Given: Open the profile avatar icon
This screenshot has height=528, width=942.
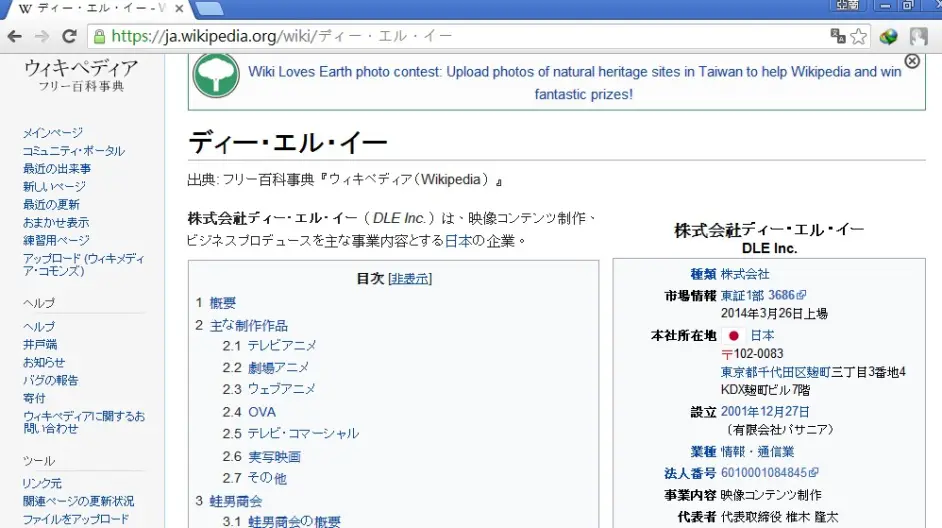Looking at the screenshot, I should (x=919, y=37).
